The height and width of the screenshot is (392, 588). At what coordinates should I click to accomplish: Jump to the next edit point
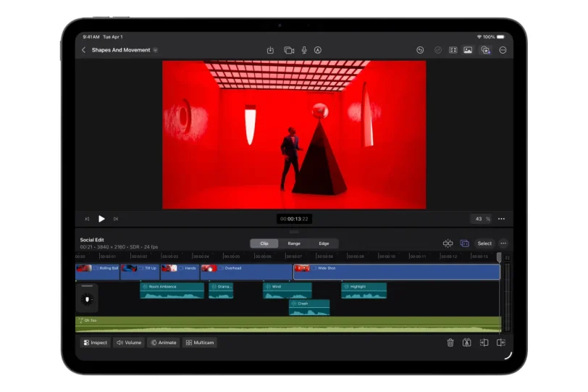point(116,219)
